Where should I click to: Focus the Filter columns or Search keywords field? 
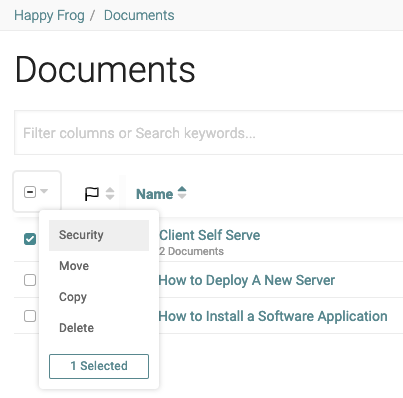point(208,133)
